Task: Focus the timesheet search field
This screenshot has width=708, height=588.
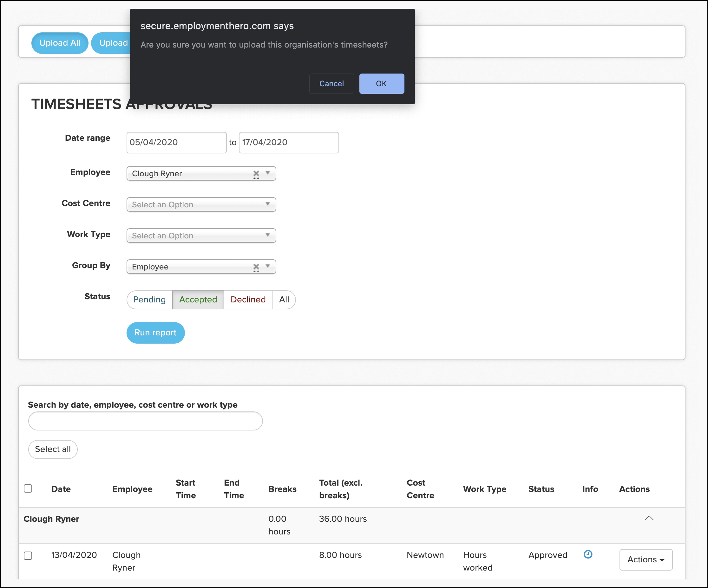Action: 145,421
